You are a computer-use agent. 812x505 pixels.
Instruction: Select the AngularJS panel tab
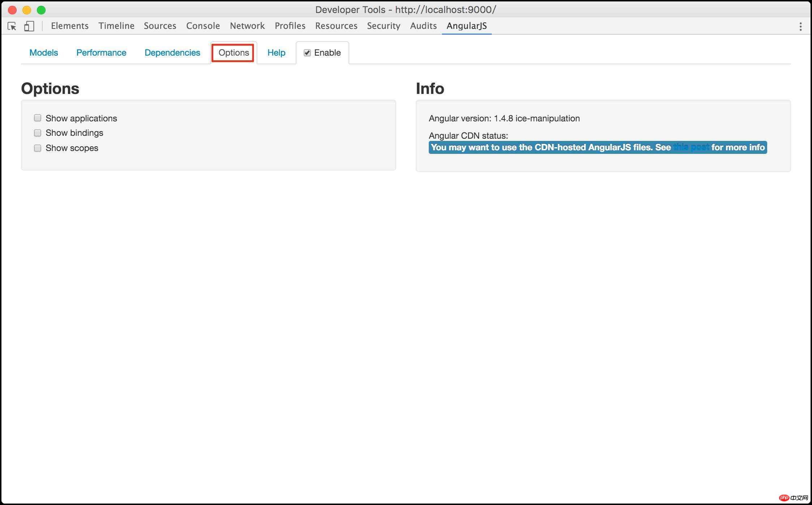pos(467,26)
